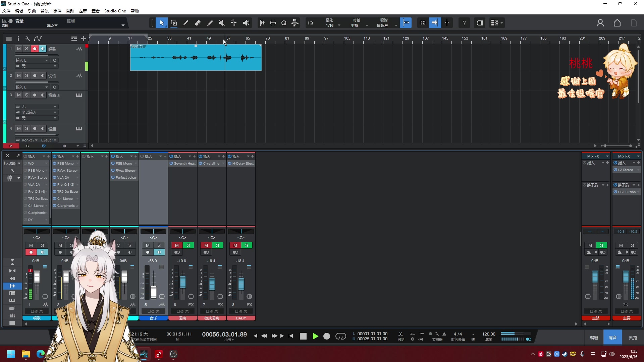Toggle Solo on mixer channel 混响
Image resolution: width=644 pixels, height=362 pixels.
click(188, 245)
